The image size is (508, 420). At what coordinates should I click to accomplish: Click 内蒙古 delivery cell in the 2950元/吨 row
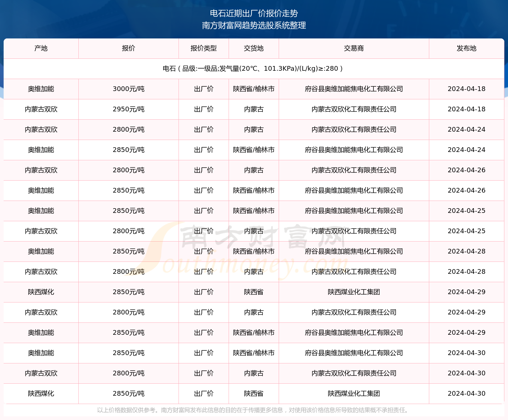254,109
